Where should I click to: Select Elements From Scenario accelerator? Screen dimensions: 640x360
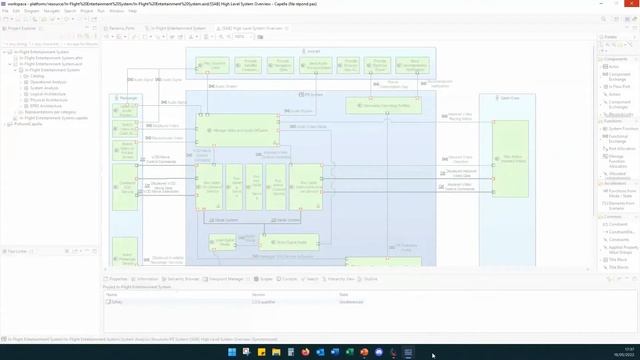click(x=619, y=205)
